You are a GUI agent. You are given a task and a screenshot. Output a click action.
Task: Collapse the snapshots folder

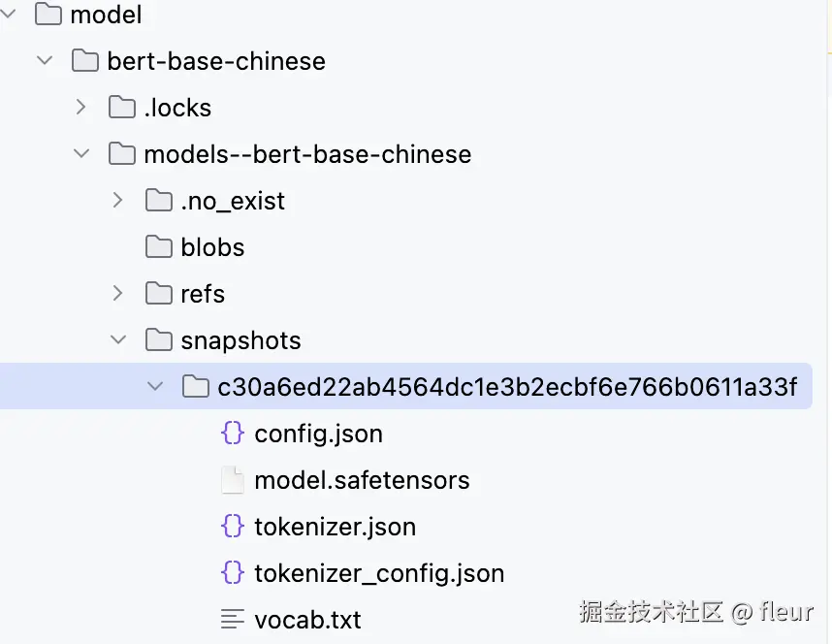[117, 340]
